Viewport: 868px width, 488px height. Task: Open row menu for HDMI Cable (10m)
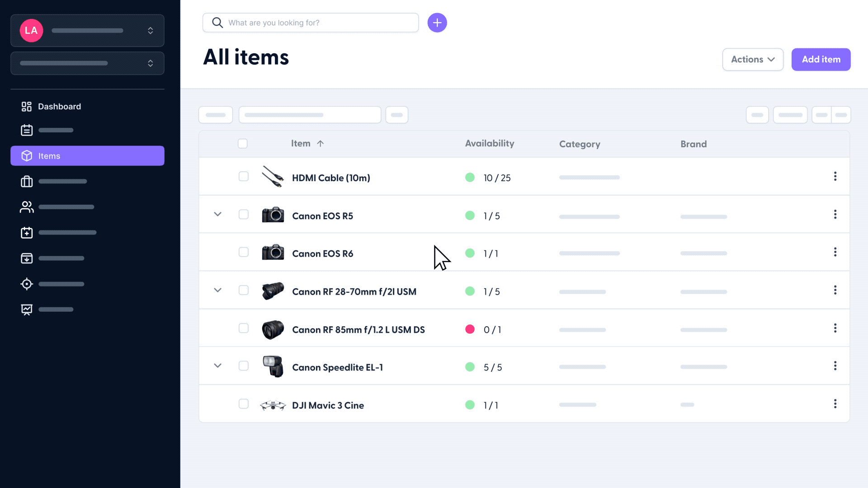(x=835, y=176)
